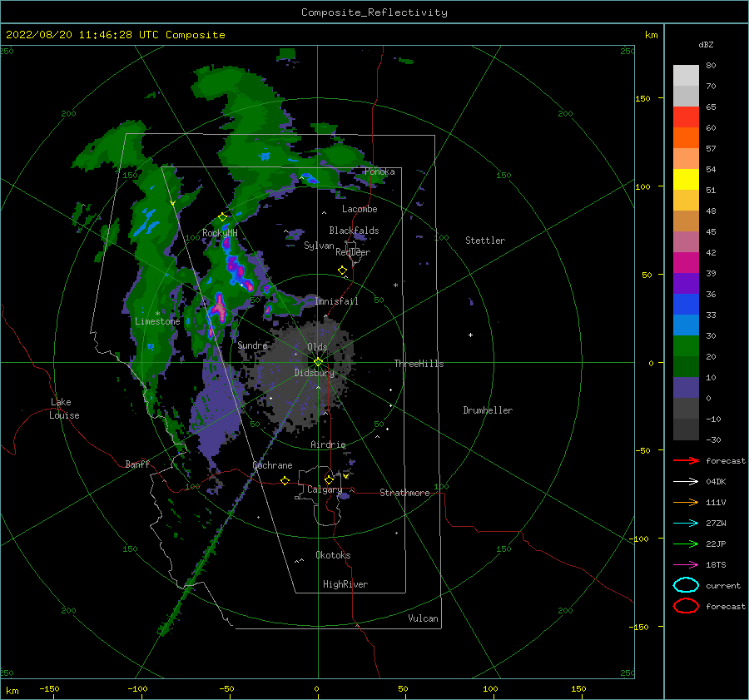This screenshot has height=700, width=749.
Task: Pick the yellow 51–54 dBZ color swatch
Action: 686,180
